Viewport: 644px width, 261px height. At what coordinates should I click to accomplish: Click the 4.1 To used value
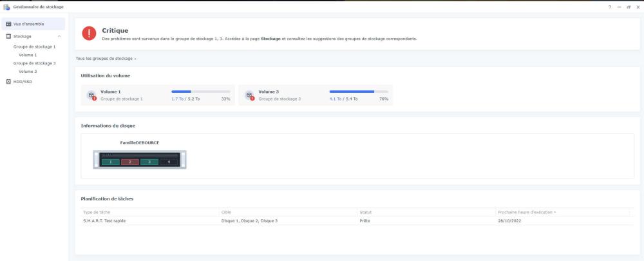click(x=335, y=99)
